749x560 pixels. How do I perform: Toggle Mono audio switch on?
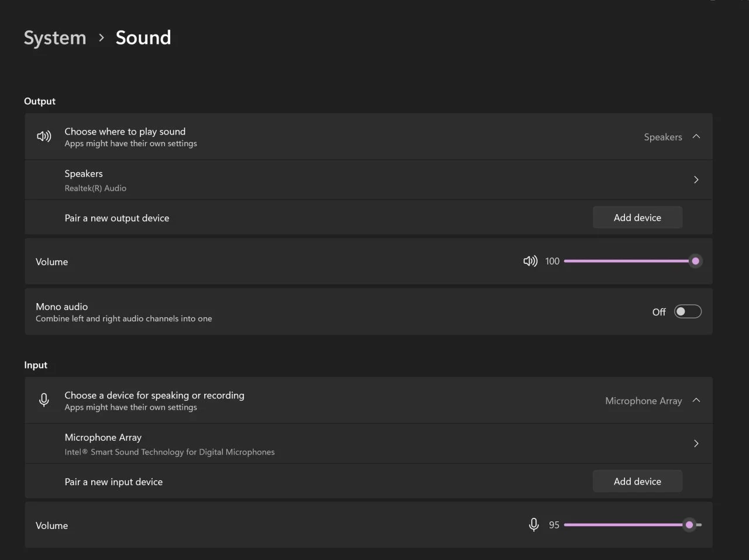(688, 311)
